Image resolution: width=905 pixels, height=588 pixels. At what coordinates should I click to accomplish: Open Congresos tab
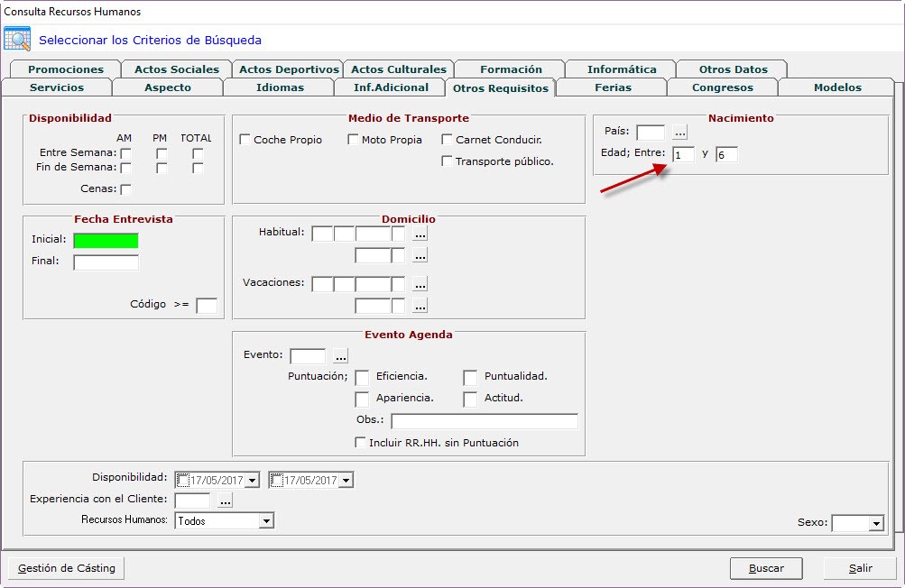click(x=723, y=87)
